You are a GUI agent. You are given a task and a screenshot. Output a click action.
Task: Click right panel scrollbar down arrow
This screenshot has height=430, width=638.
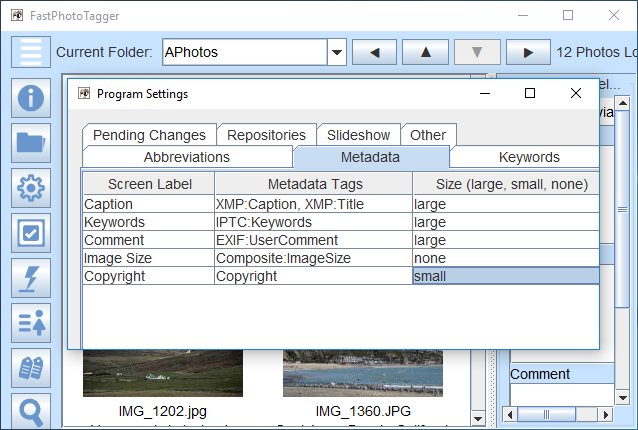click(x=623, y=397)
